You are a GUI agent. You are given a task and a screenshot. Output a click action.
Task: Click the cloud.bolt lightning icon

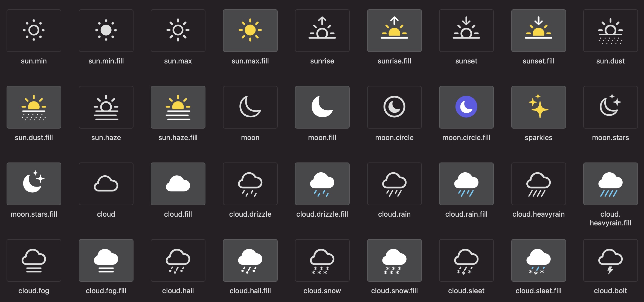(x=610, y=260)
